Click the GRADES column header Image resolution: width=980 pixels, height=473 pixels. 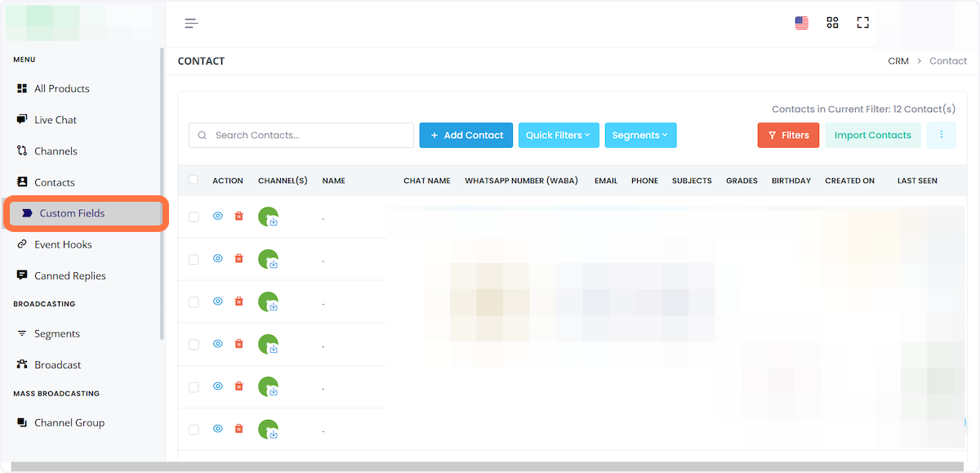[x=742, y=181]
